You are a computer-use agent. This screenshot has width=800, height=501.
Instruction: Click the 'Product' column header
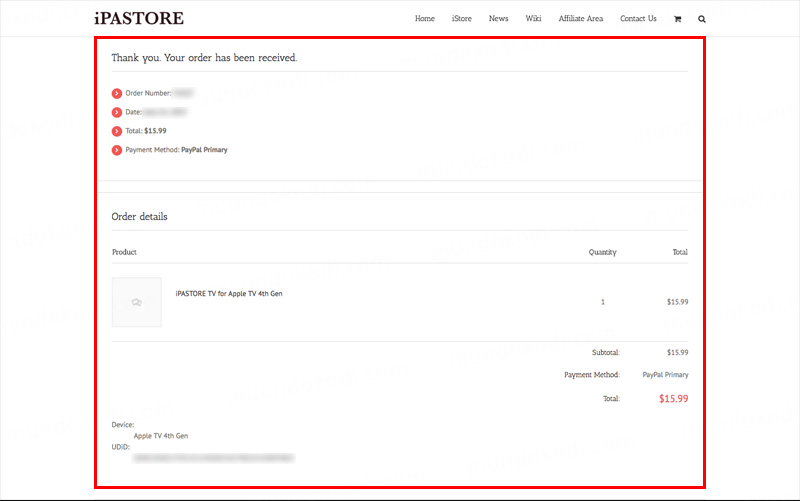coord(124,252)
